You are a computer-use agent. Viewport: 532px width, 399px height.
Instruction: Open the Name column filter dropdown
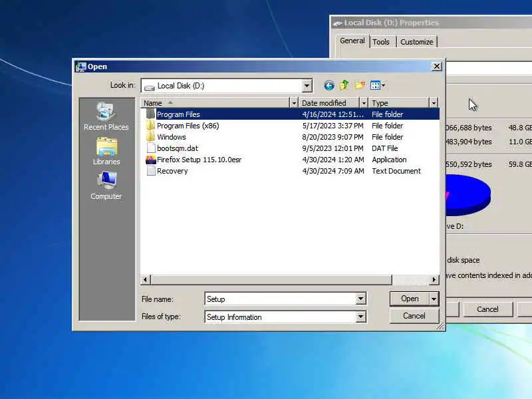click(x=294, y=103)
